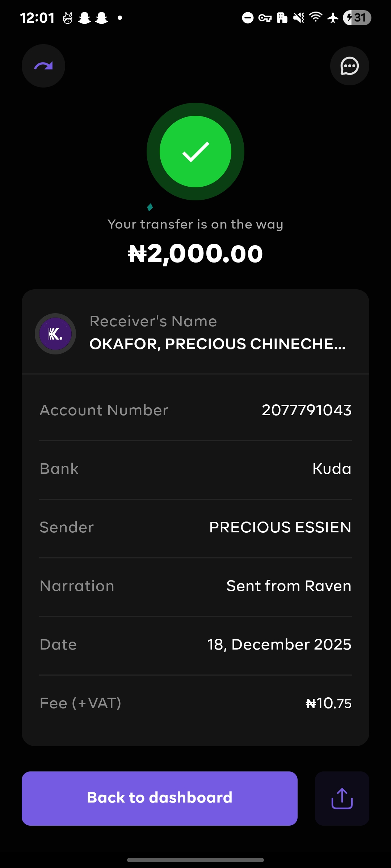391x868 pixels.
Task: Tap the ₦2,000.00 transfer amount
Action: (195, 254)
